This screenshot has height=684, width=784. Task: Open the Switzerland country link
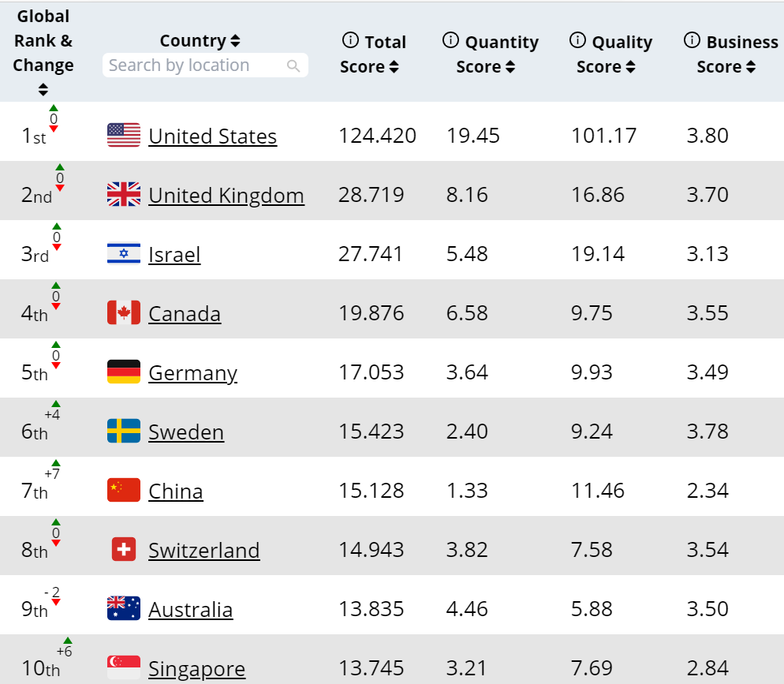click(x=204, y=551)
